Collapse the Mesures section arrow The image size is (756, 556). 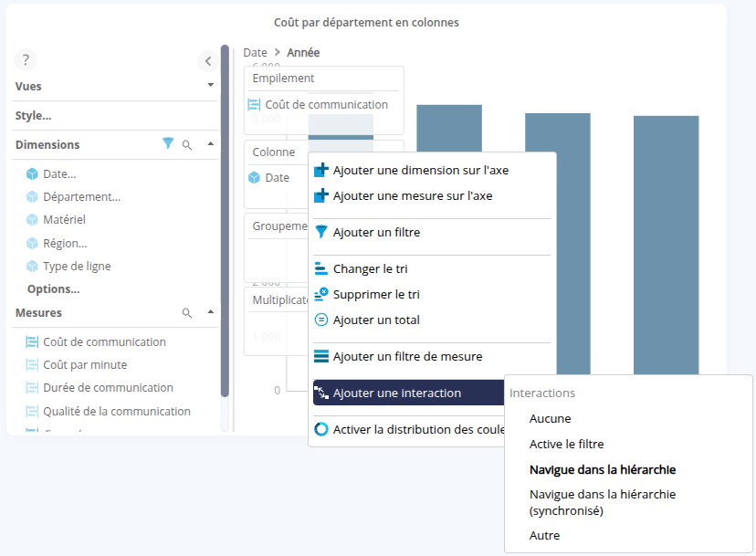(x=211, y=312)
